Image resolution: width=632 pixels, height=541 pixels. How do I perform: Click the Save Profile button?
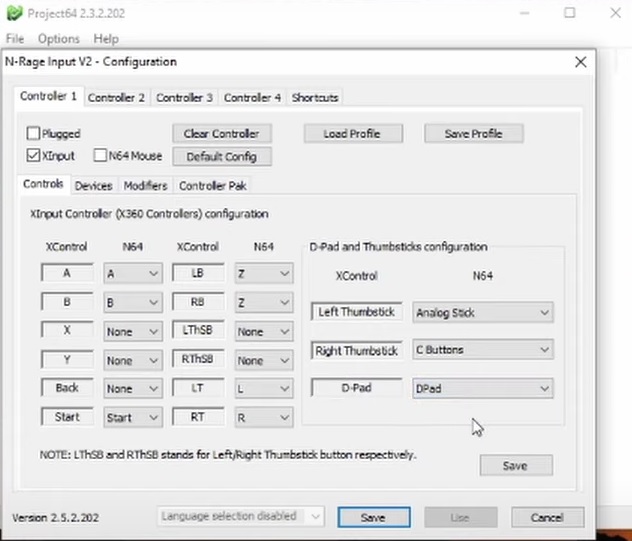(473, 134)
